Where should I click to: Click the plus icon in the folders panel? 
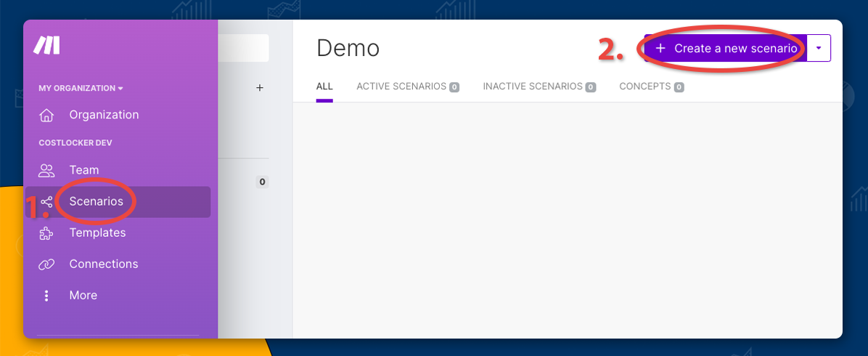[260, 88]
